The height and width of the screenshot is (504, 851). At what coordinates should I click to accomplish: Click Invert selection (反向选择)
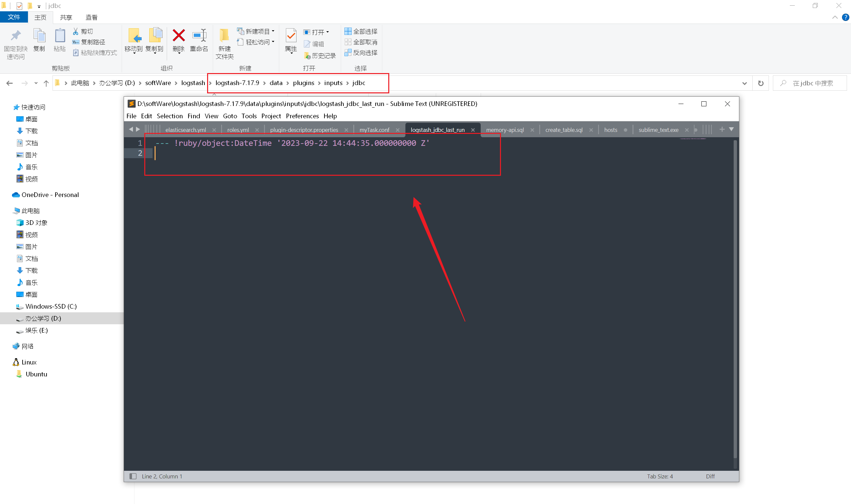[x=361, y=52]
